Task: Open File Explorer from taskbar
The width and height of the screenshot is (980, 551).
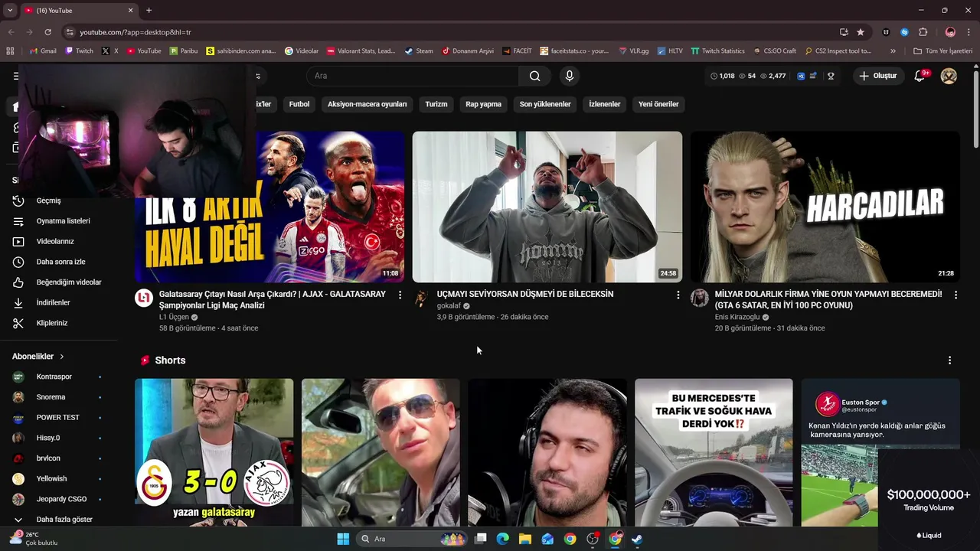Action: 524,539
